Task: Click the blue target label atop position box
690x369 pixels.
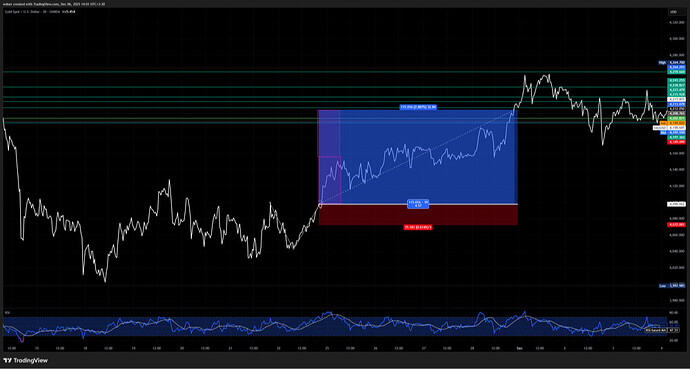Action: 418,107
